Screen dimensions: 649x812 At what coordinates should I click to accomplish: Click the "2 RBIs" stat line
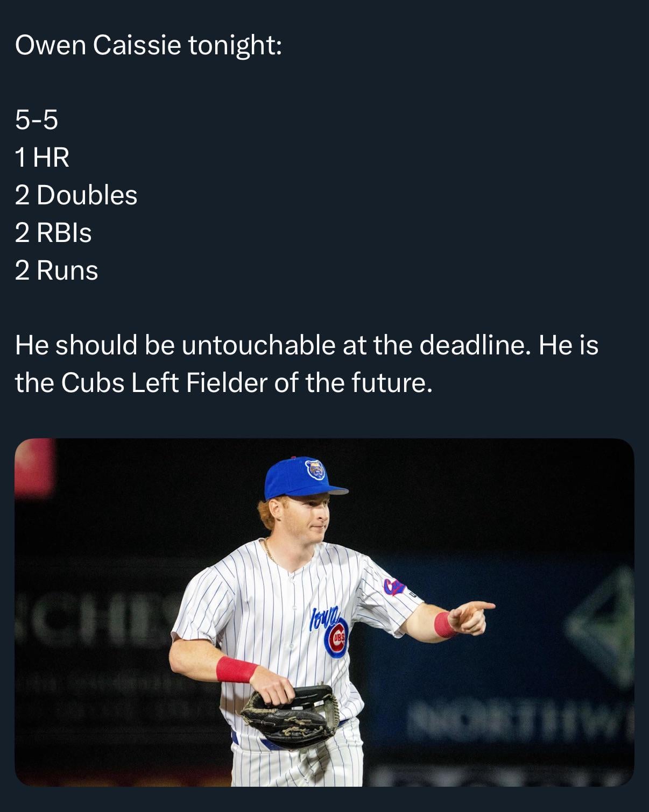pos(53,232)
